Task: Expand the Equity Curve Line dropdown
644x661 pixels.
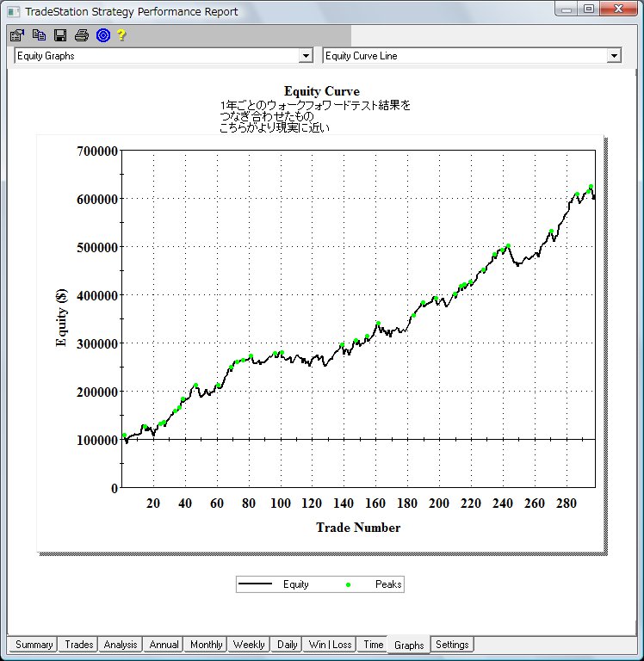Action: pyautogui.click(x=613, y=56)
